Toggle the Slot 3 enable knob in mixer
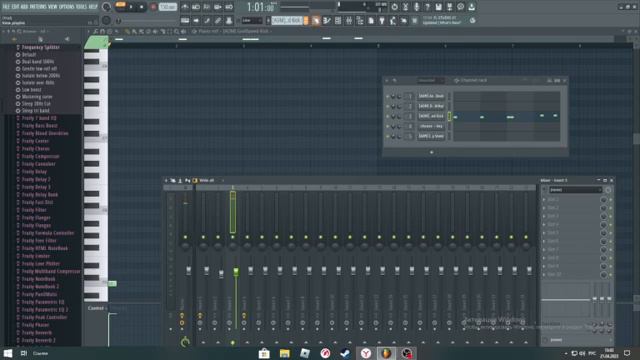This screenshot has width=640, height=360. click(604, 216)
